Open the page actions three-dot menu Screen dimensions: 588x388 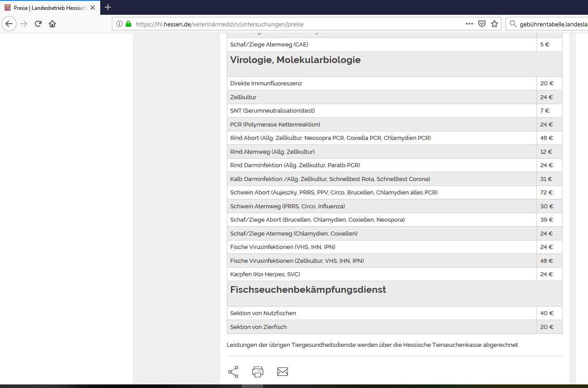[469, 24]
